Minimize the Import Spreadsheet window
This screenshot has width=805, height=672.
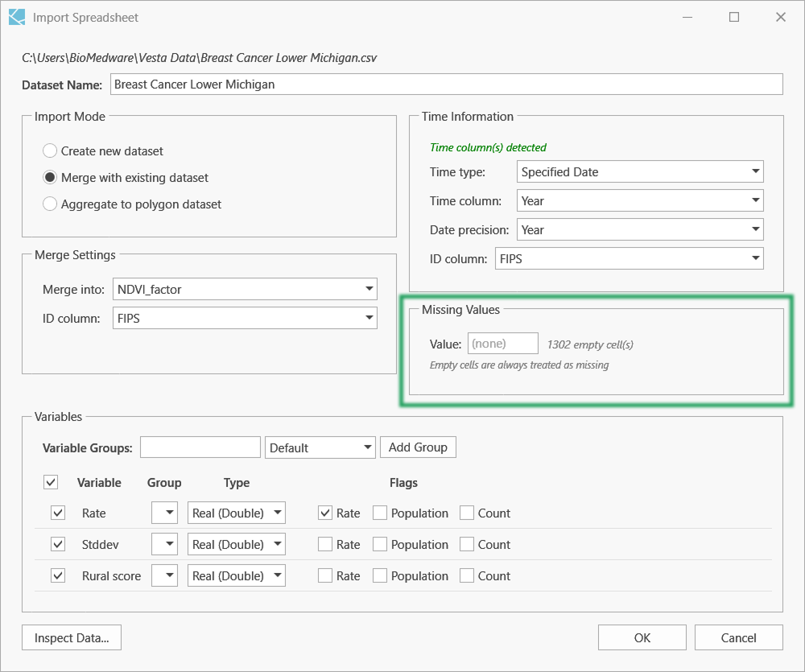[687, 17]
